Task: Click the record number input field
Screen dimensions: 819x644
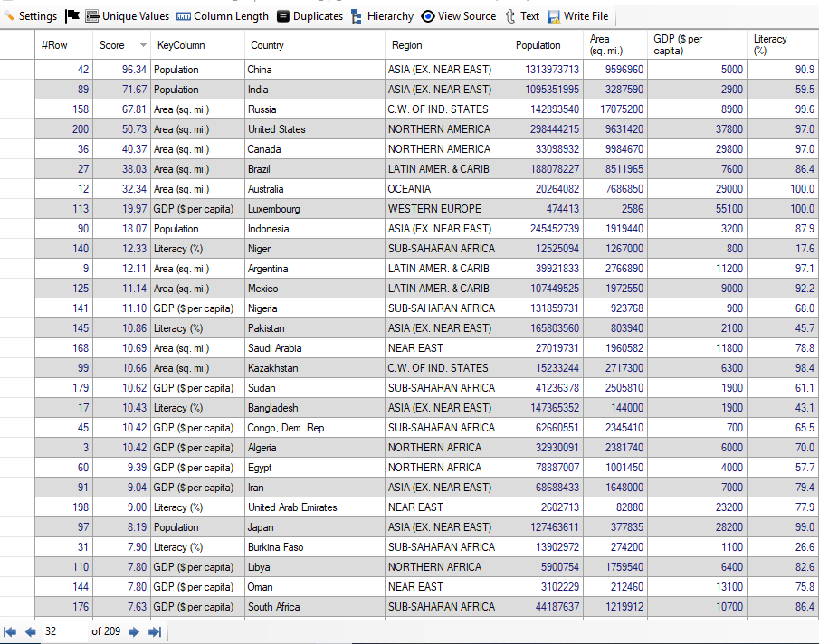Action: tap(63, 631)
